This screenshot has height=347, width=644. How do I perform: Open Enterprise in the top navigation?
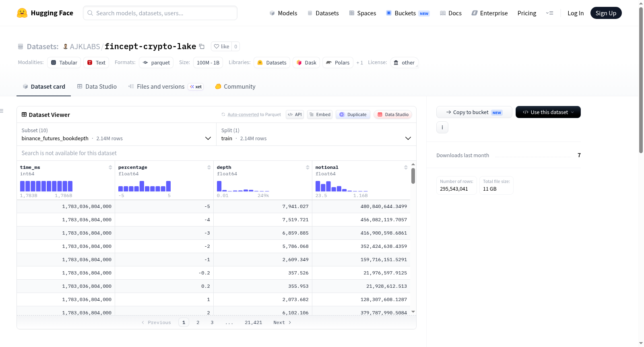[x=490, y=13]
